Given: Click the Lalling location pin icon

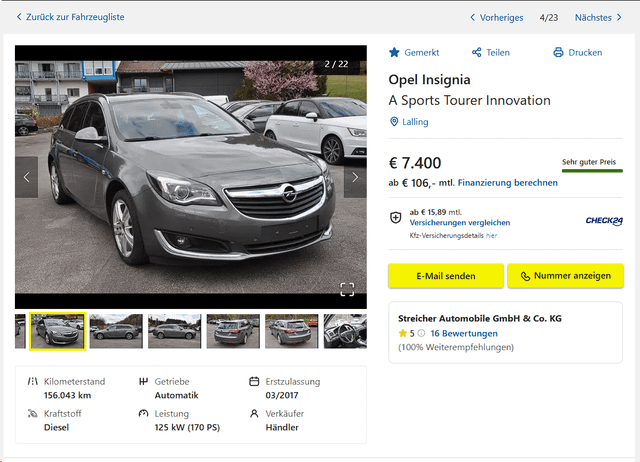Looking at the screenshot, I should (x=394, y=122).
